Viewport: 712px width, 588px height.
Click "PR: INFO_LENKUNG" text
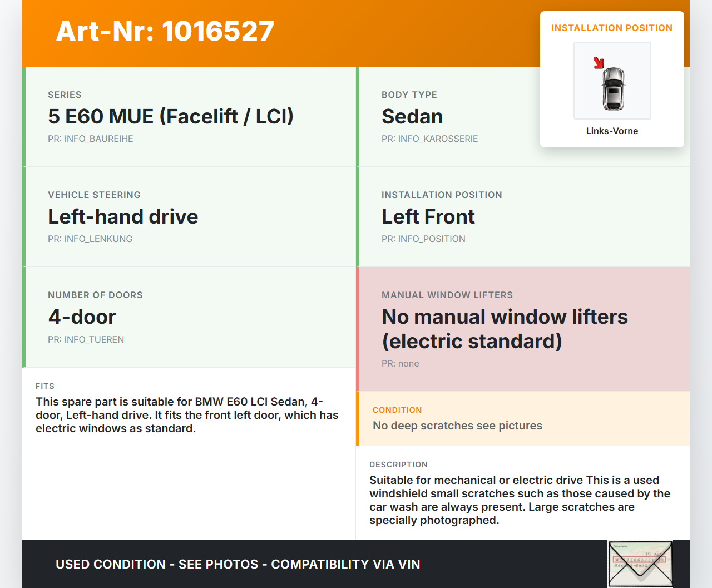(90, 239)
